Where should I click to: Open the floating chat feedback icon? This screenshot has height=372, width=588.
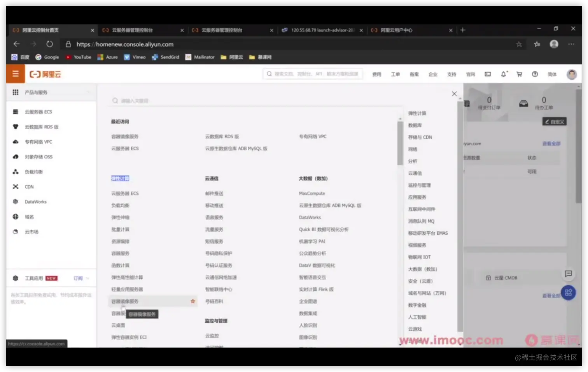[x=568, y=274]
